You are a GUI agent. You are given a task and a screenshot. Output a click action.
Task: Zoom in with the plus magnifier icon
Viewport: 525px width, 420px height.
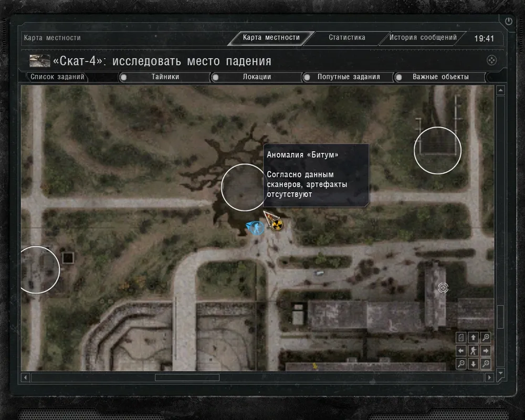coord(486,337)
